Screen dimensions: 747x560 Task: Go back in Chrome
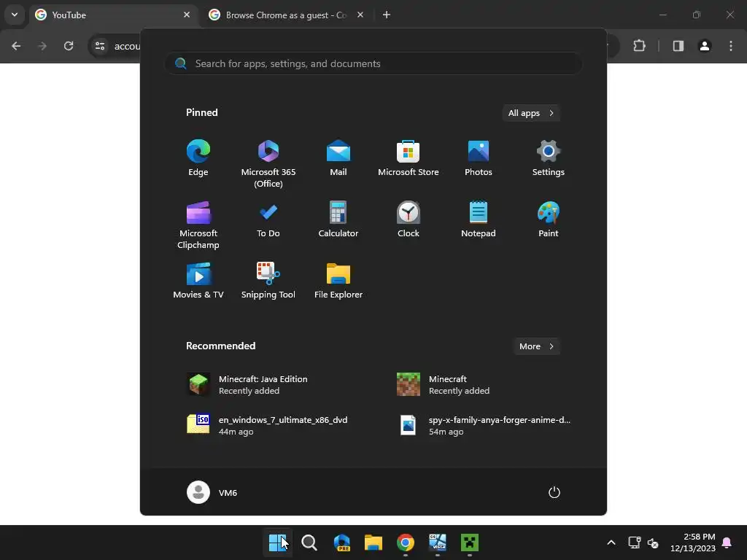tap(16, 46)
